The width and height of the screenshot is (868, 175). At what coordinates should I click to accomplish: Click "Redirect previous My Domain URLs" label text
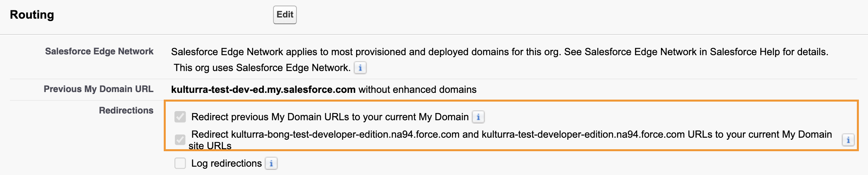click(329, 117)
